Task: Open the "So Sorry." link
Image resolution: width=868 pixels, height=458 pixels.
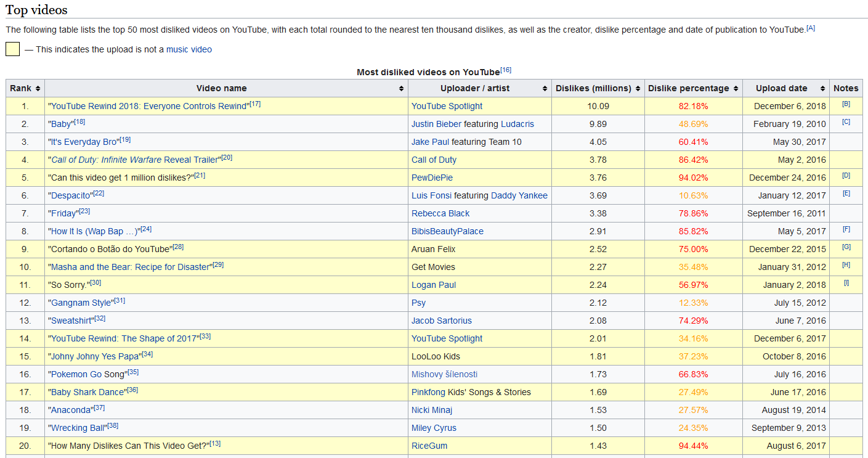Action: (69, 285)
